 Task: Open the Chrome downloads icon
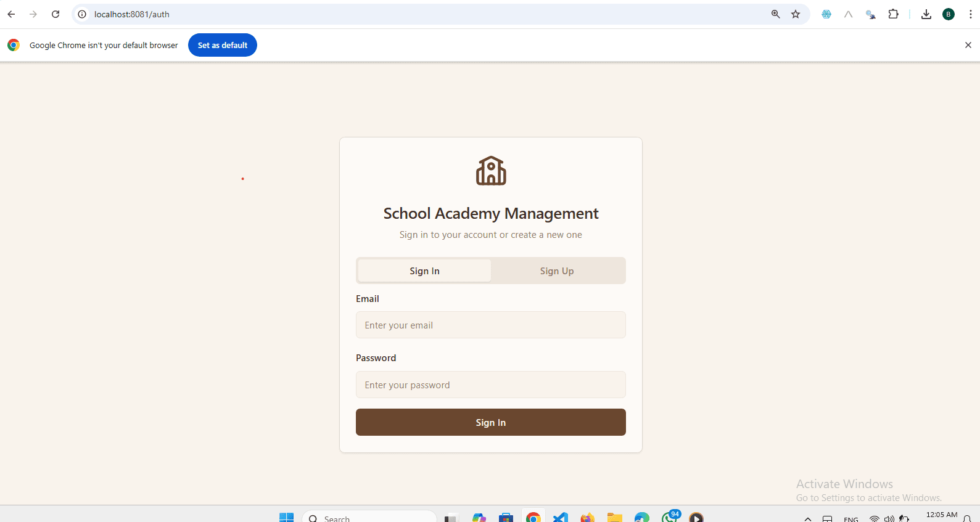[x=926, y=14]
